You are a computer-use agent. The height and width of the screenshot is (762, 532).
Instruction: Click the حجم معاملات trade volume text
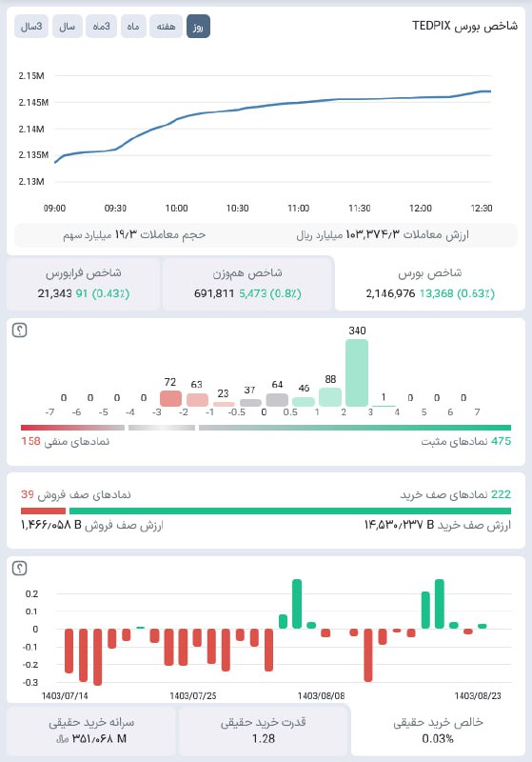134,235
